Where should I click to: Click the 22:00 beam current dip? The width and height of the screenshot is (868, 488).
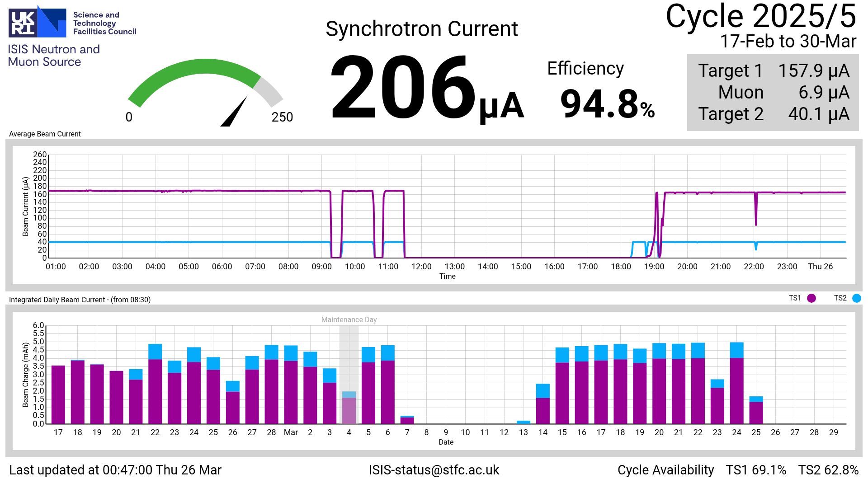755,212
